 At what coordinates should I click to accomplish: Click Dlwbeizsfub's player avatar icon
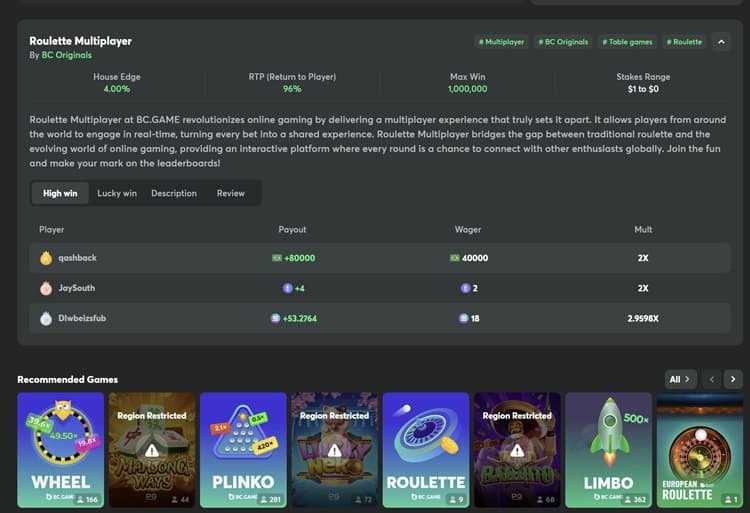click(x=46, y=319)
